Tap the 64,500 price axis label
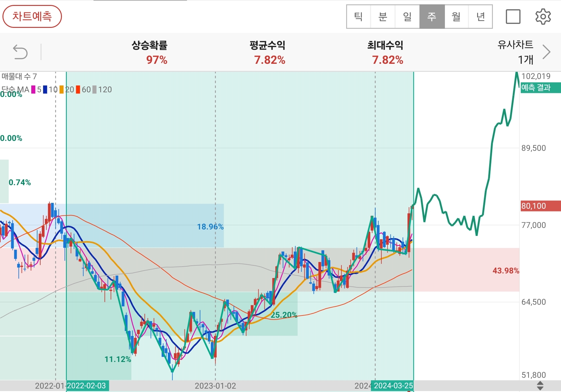 pyautogui.click(x=534, y=302)
